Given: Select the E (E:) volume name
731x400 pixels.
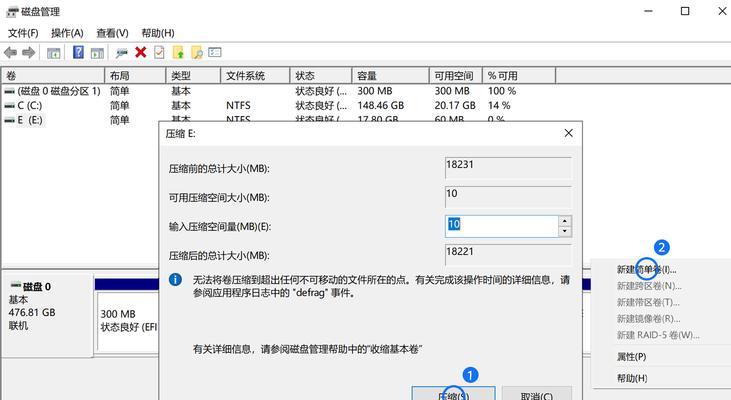Looking at the screenshot, I should tap(30, 120).
